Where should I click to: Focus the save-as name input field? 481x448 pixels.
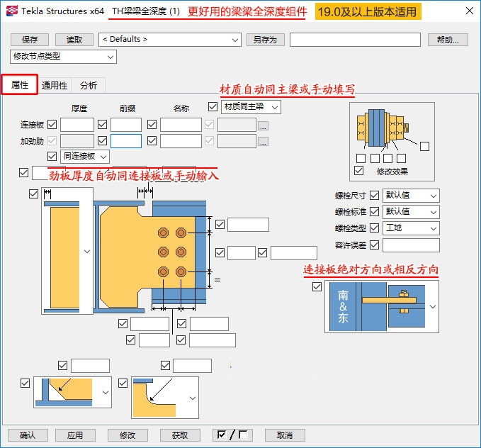pos(355,40)
